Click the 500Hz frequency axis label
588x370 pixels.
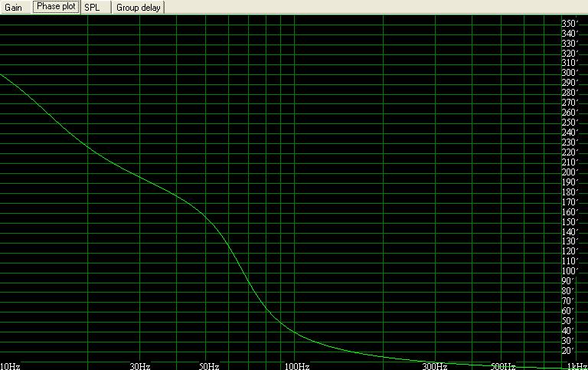coord(503,365)
